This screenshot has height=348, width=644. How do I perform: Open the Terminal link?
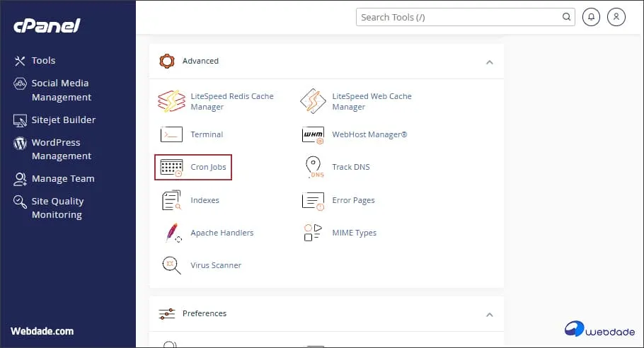click(207, 134)
